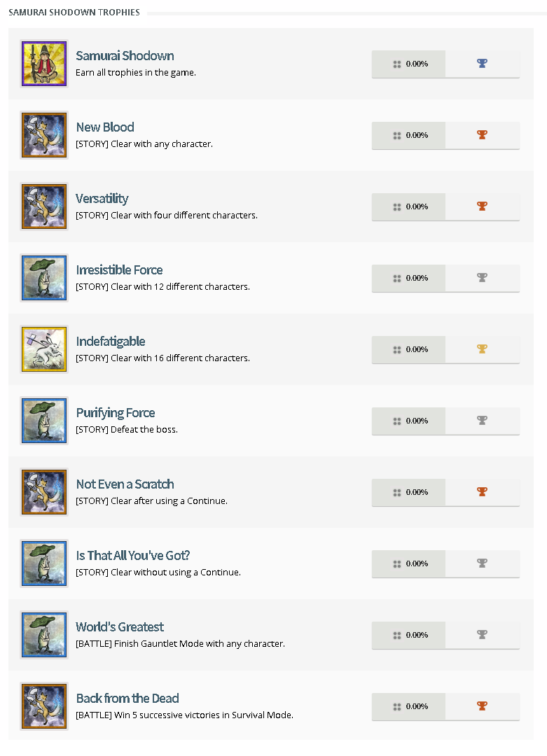
Task: Select the bronze trophy icon beside New Blood
Action: click(x=482, y=135)
